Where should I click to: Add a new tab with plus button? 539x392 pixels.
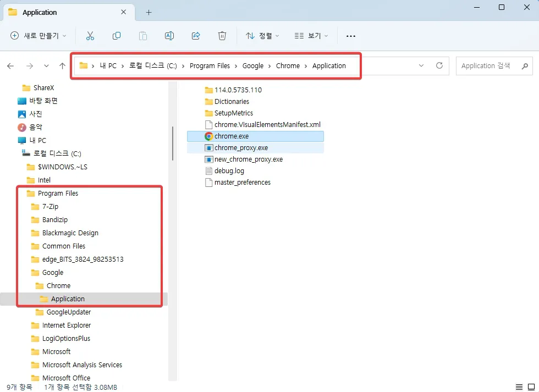pyautogui.click(x=148, y=12)
